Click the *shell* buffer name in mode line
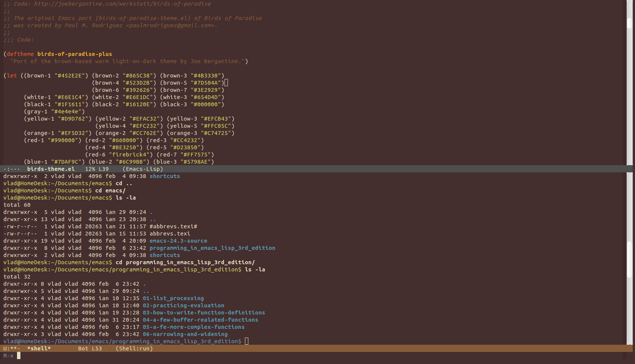635x364 pixels. (x=39, y=349)
